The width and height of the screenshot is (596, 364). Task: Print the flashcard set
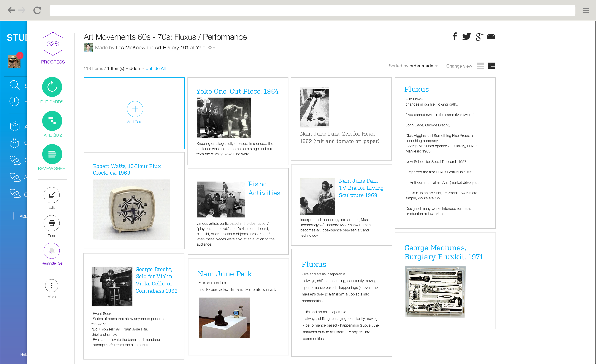(52, 223)
